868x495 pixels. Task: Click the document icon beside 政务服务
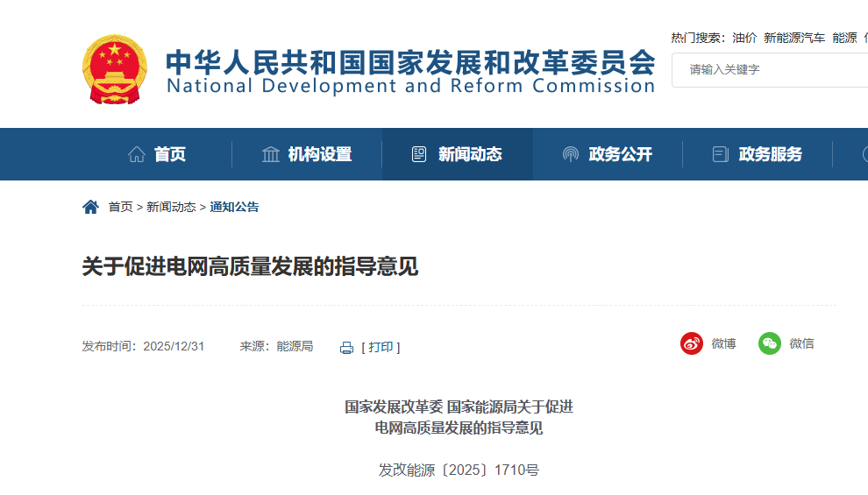[x=721, y=155]
